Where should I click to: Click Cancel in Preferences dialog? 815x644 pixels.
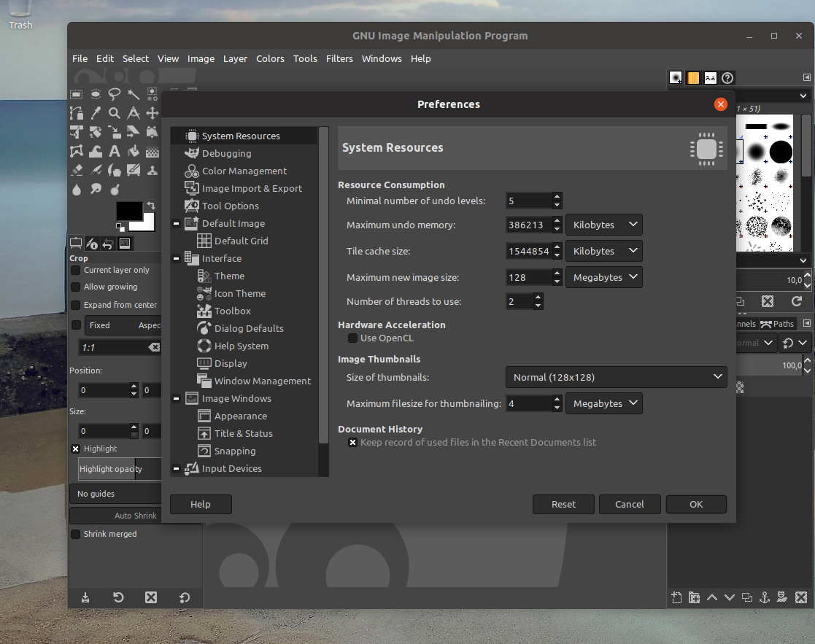[x=630, y=504]
